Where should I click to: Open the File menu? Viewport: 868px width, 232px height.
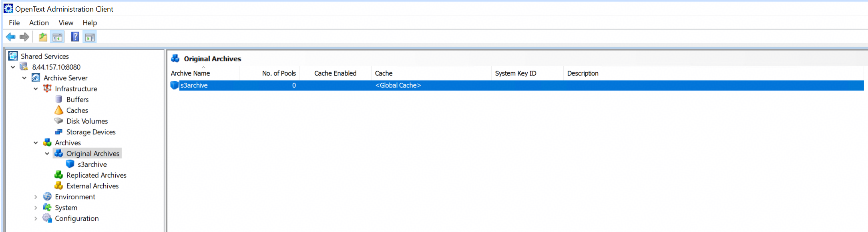point(14,23)
